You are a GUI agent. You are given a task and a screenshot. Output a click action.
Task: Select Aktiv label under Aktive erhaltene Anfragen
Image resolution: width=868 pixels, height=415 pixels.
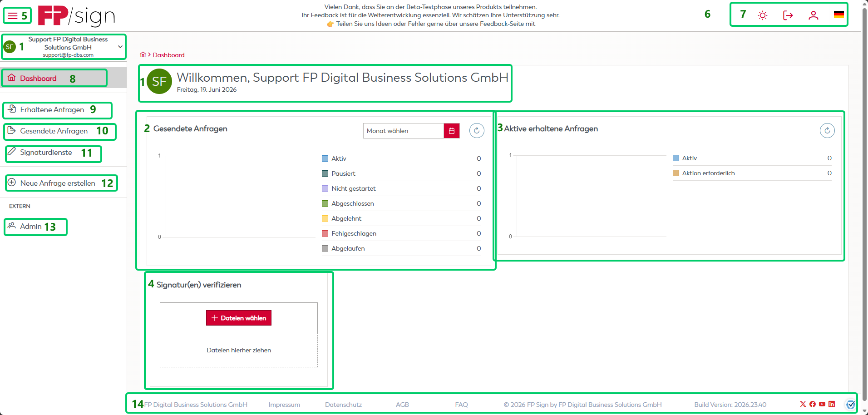click(689, 158)
